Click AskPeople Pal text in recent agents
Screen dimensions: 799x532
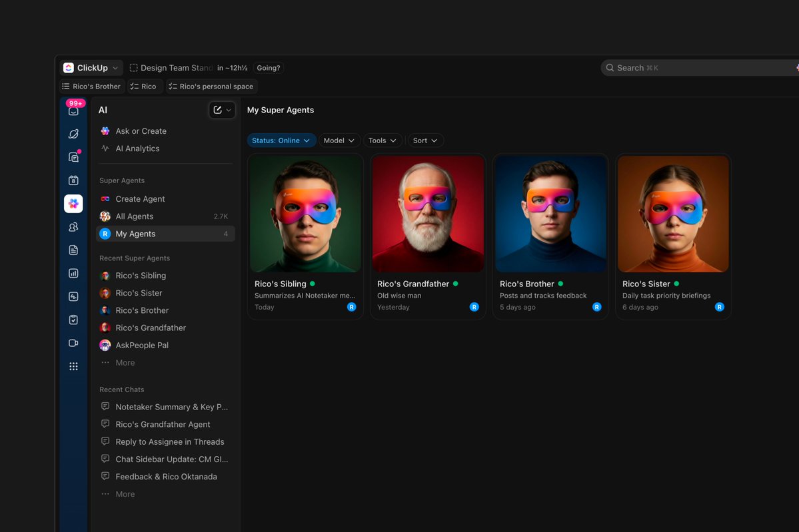[x=142, y=345]
